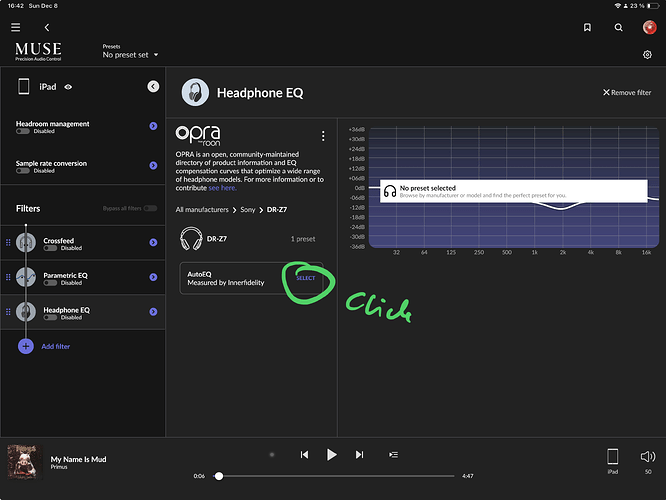The height and width of the screenshot is (500, 666).
Task: Open the user profile avatar
Action: [649, 27]
